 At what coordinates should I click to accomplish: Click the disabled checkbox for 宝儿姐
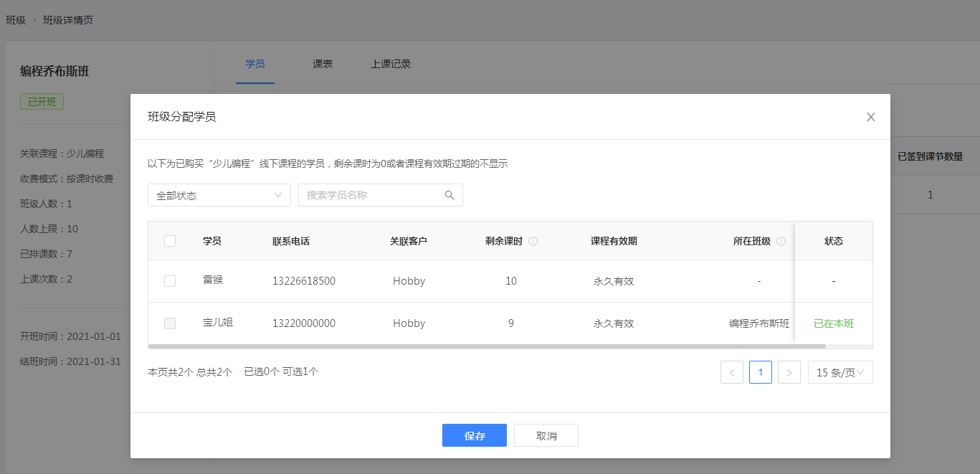[x=170, y=323]
